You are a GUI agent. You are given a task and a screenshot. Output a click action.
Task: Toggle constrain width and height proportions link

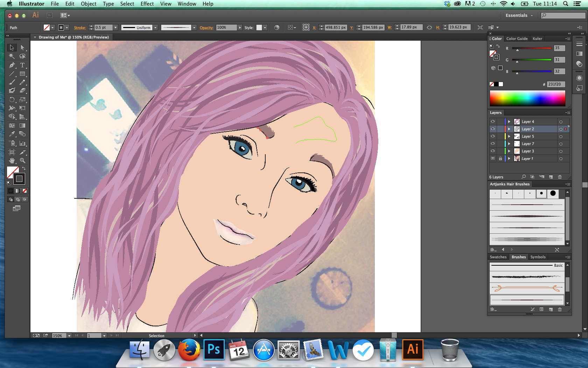tap(429, 27)
